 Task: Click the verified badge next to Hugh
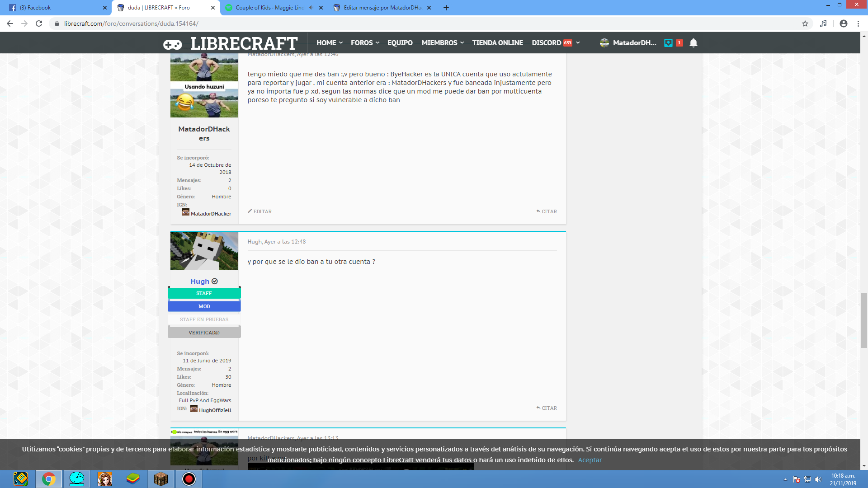tap(215, 281)
